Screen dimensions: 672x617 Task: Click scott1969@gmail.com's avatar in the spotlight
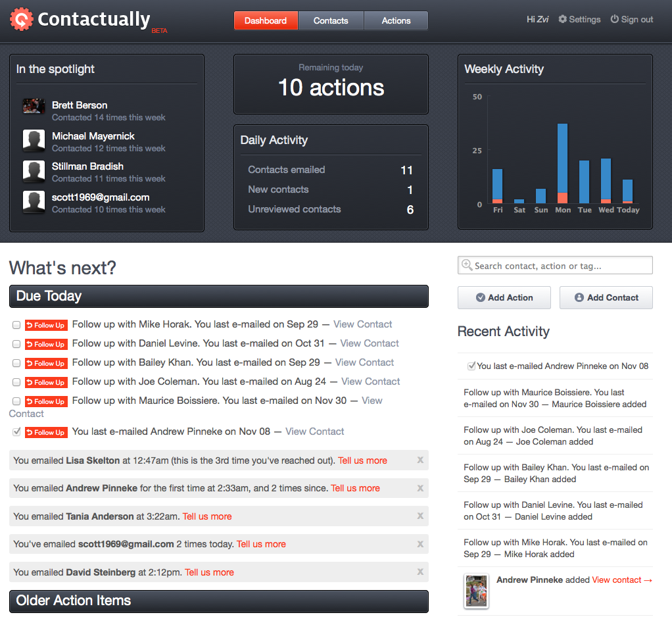(34, 202)
